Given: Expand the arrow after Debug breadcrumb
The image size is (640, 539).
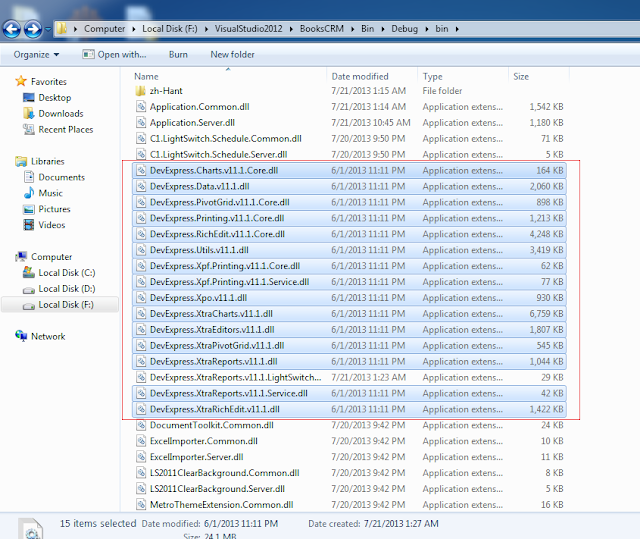Looking at the screenshot, I should click(x=427, y=29).
